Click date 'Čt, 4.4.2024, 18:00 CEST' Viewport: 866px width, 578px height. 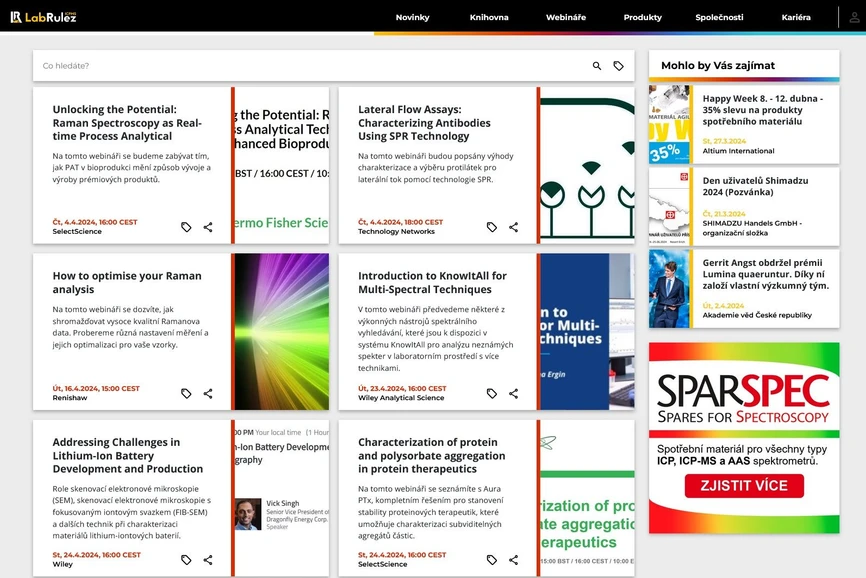point(400,222)
